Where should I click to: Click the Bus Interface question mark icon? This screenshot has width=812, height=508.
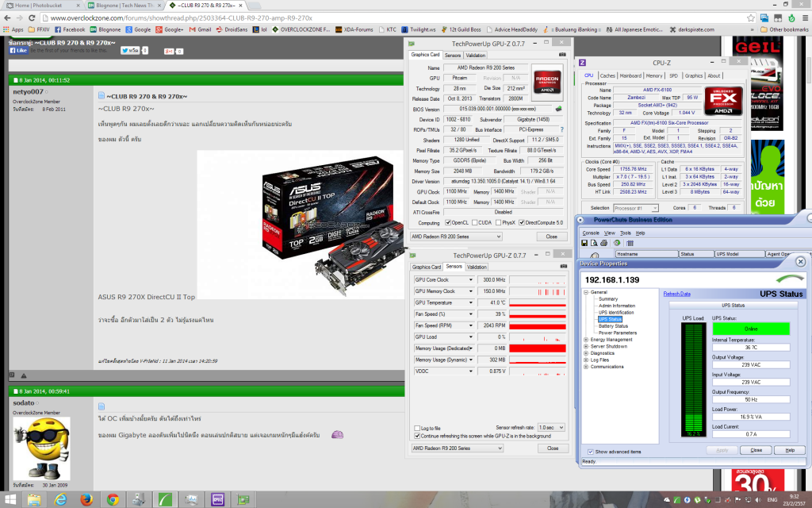pos(562,129)
